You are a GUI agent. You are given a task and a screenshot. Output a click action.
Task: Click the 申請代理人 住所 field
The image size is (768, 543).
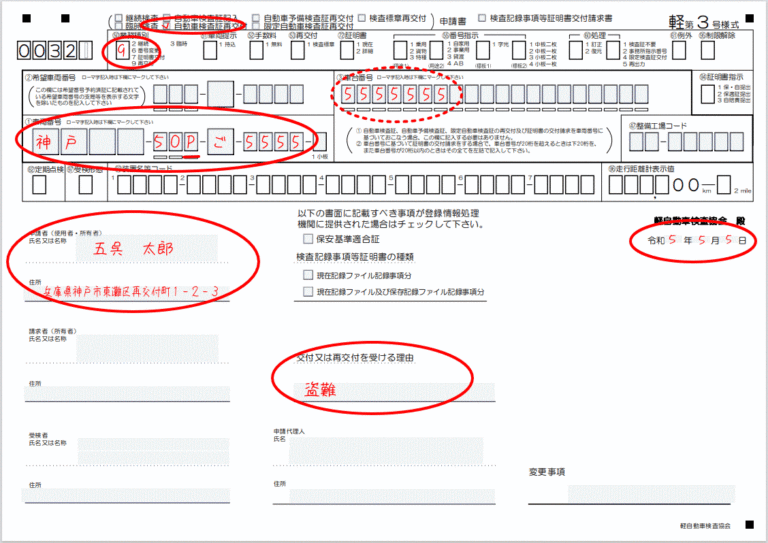pyautogui.click(x=391, y=496)
